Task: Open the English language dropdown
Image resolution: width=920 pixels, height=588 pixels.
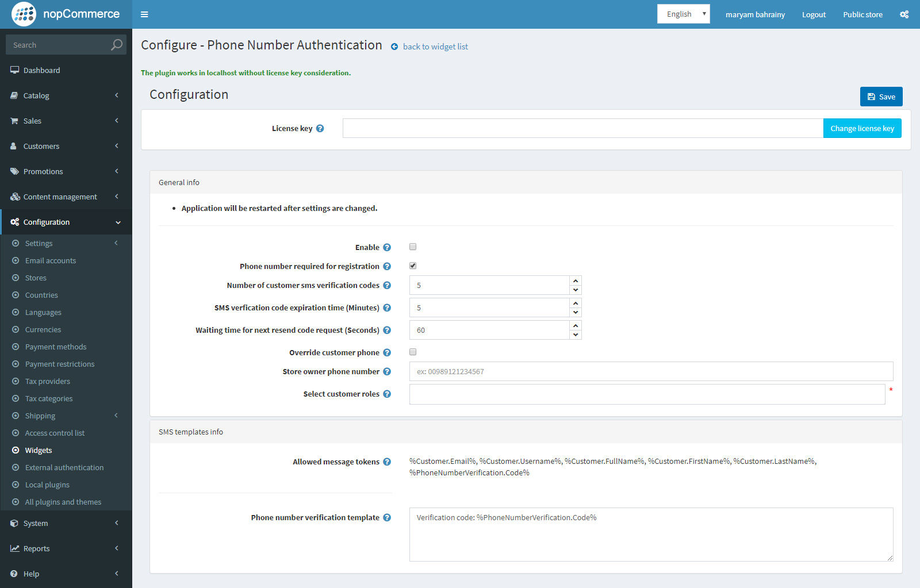Action: click(x=683, y=14)
